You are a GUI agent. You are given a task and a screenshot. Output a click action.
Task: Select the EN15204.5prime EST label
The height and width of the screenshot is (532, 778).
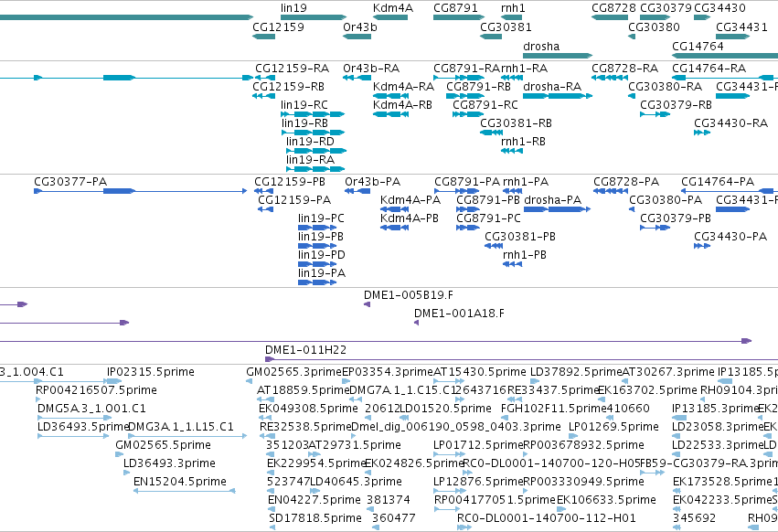180,482
